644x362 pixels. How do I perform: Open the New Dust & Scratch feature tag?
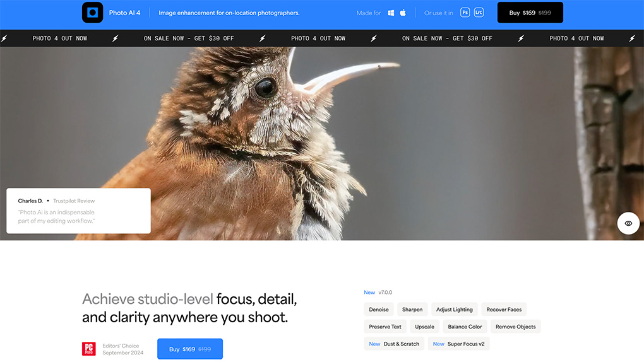(394, 344)
